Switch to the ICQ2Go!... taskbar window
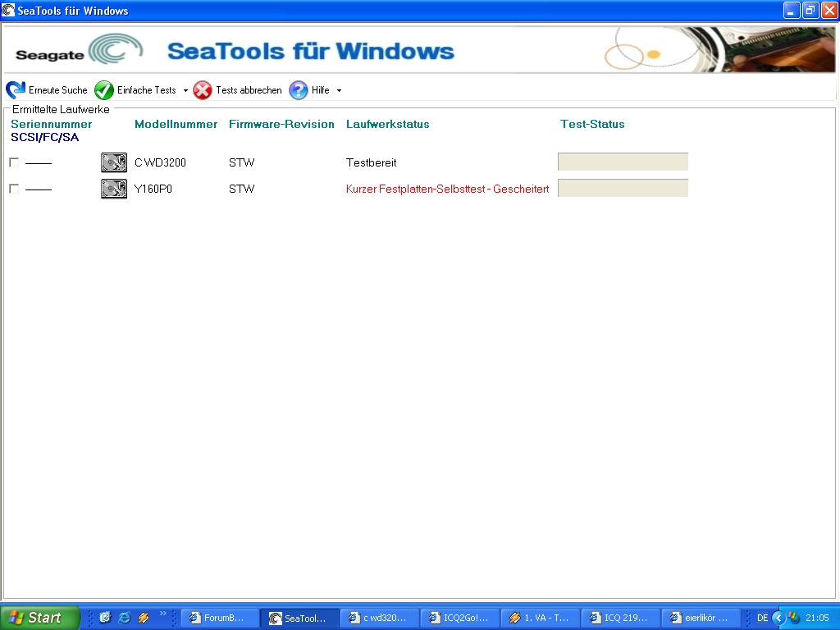 point(460,618)
